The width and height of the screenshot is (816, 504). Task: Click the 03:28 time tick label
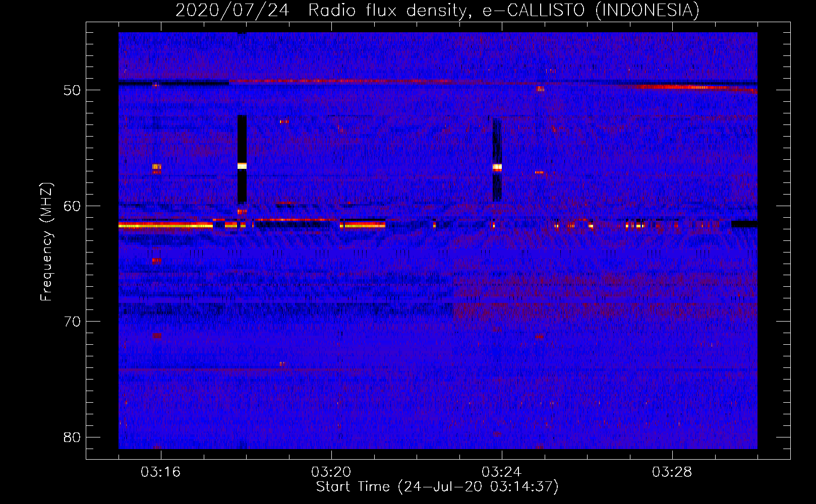(x=672, y=472)
